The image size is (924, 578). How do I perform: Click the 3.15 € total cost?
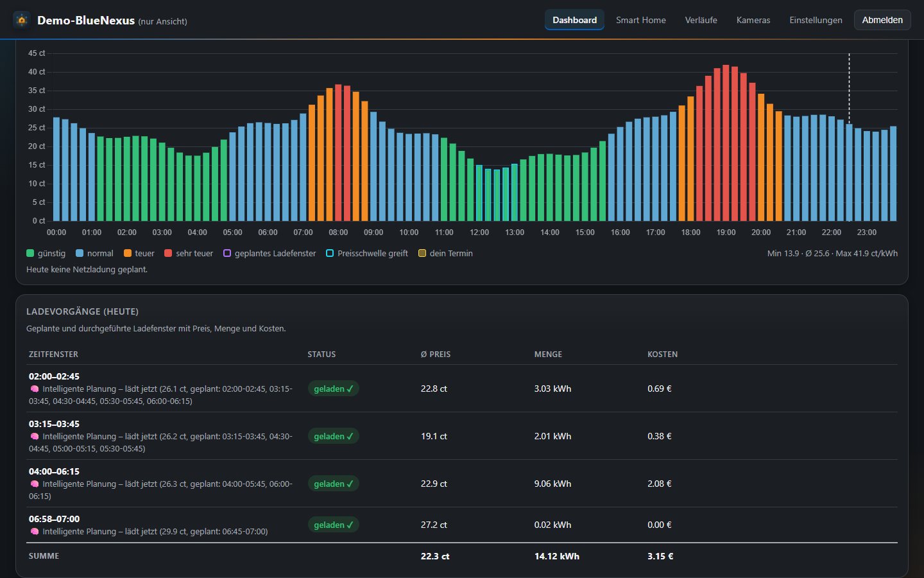660,556
